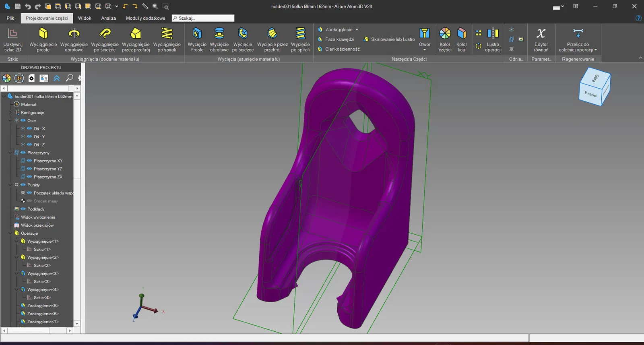Open the Plik menu
Viewport: 644px width, 345px height.
[10, 18]
